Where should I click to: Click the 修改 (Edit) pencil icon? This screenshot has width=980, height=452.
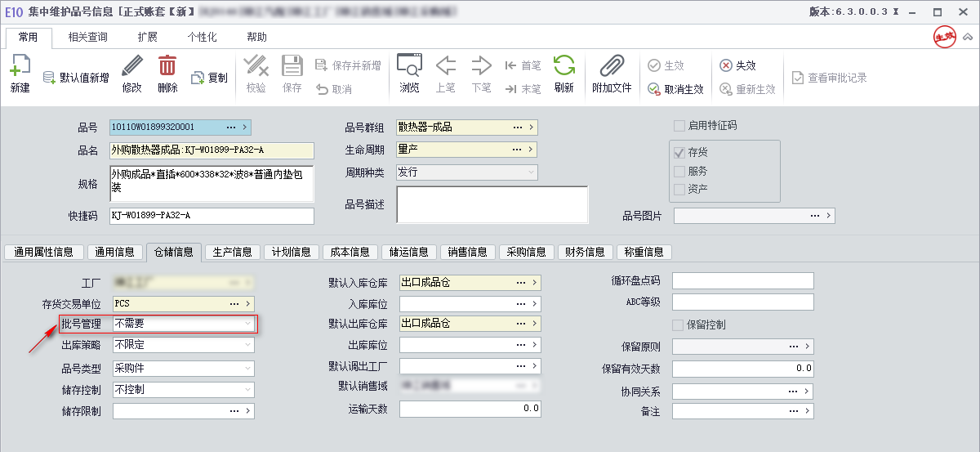tap(131, 67)
